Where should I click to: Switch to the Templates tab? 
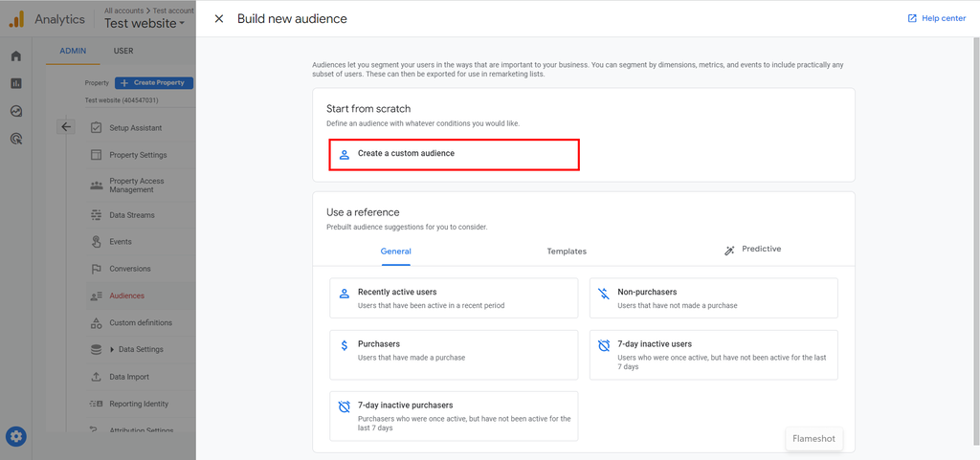[x=567, y=252]
